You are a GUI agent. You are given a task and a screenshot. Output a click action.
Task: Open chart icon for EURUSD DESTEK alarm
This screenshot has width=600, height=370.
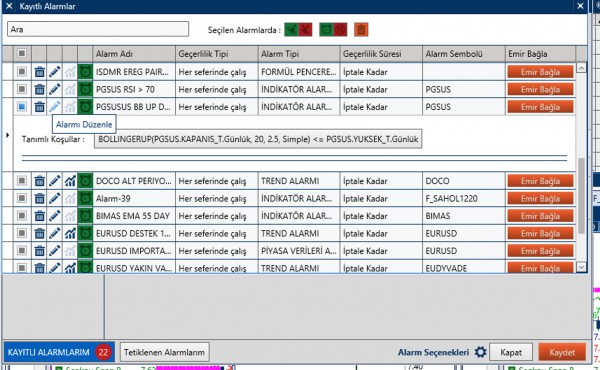70,233
